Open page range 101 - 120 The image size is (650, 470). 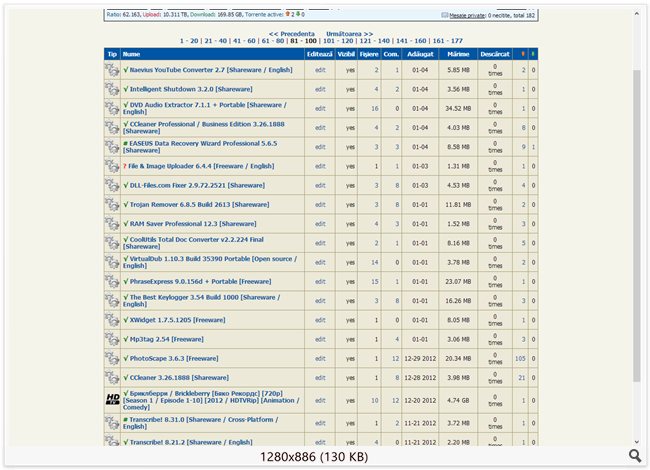[338, 41]
